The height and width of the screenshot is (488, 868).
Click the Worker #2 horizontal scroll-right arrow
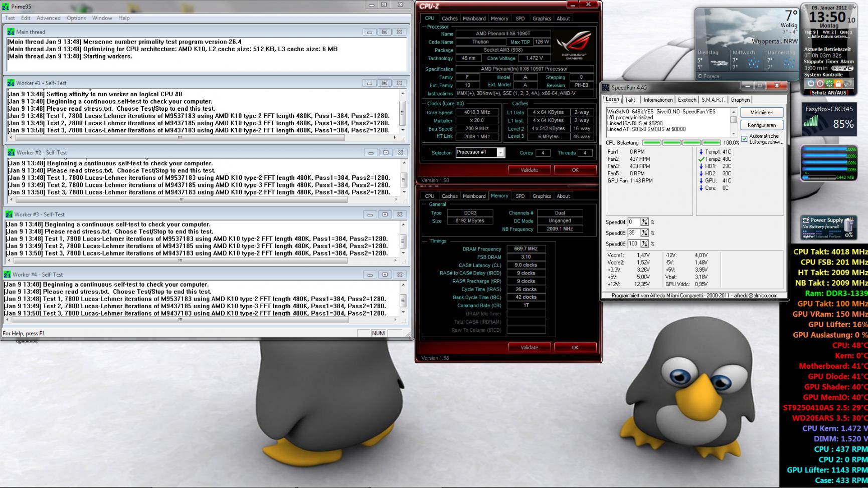[x=396, y=199]
